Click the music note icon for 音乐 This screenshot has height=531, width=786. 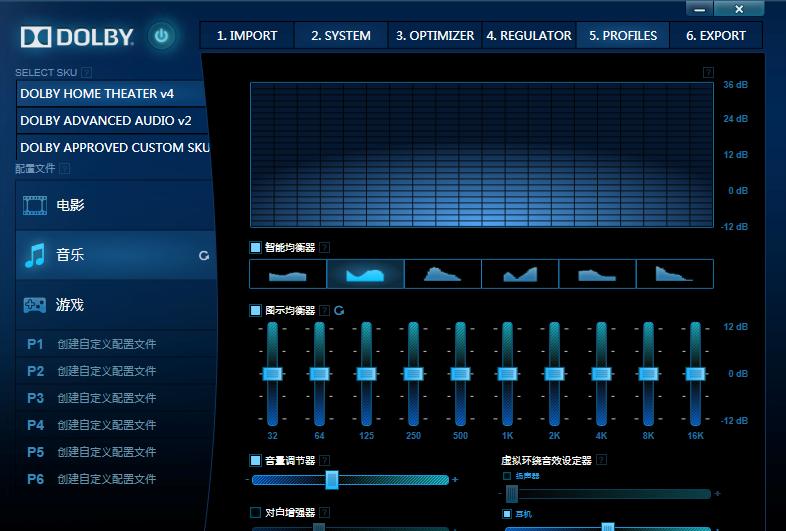point(35,255)
